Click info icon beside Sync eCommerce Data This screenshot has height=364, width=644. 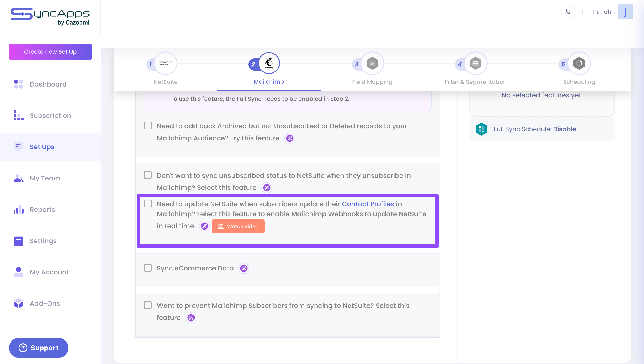[x=244, y=268]
